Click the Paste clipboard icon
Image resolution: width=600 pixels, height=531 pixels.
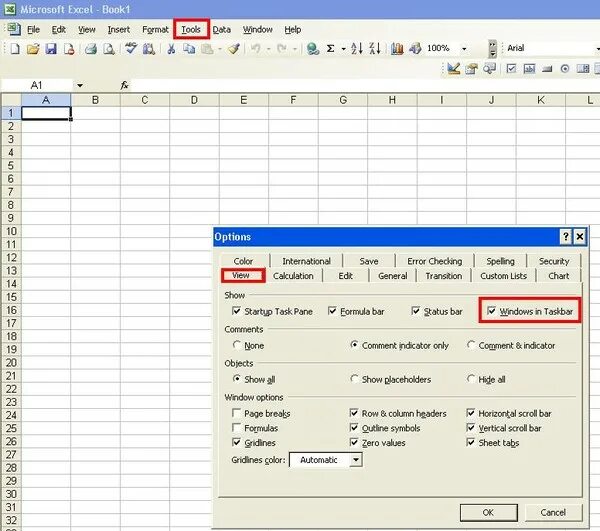(x=207, y=49)
